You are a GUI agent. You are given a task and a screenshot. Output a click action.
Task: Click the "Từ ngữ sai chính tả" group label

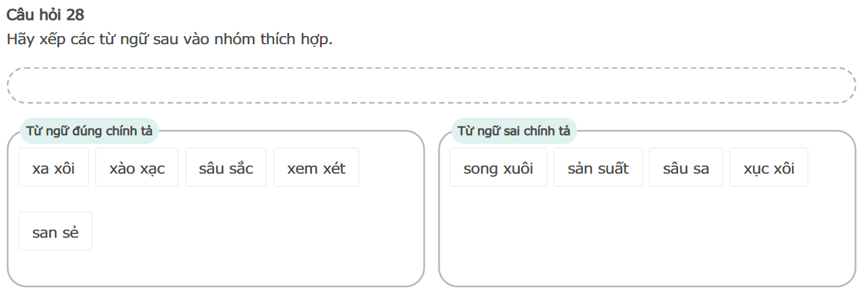coord(514,131)
